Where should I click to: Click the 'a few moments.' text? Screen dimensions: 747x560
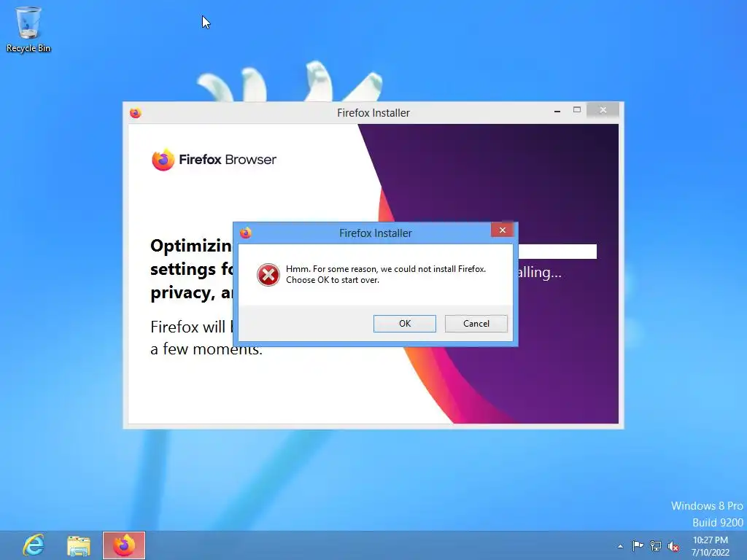pos(206,349)
